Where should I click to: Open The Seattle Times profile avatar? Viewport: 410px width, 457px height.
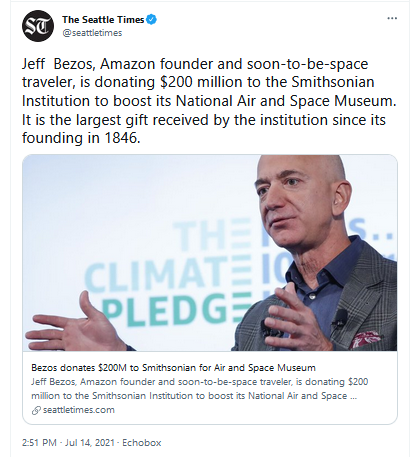pos(38,26)
